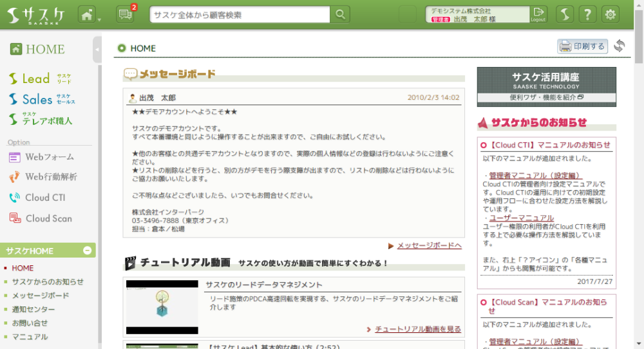644x349 pixels.
Task: Click the refresh arrows icon
Action: (620, 46)
